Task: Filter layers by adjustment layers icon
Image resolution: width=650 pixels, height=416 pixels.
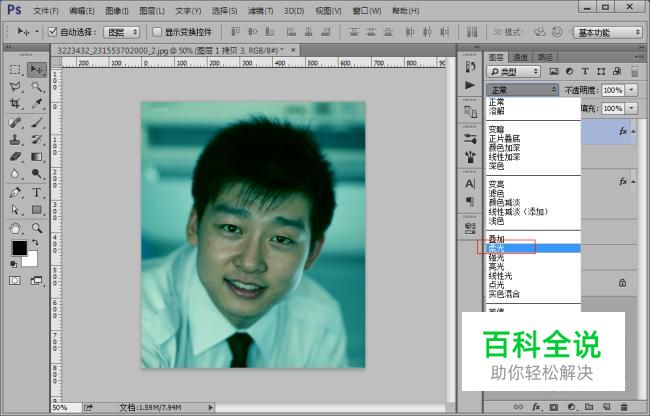Action: point(570,71)
